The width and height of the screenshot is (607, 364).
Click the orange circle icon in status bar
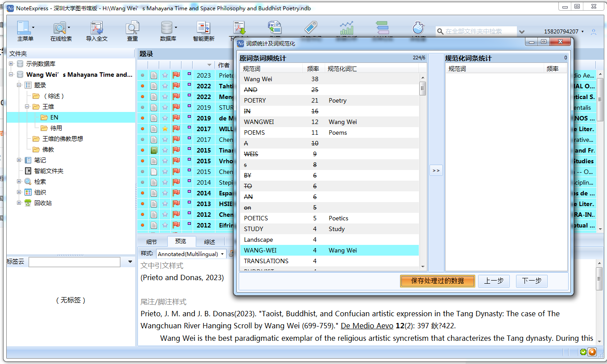(592, 352)
